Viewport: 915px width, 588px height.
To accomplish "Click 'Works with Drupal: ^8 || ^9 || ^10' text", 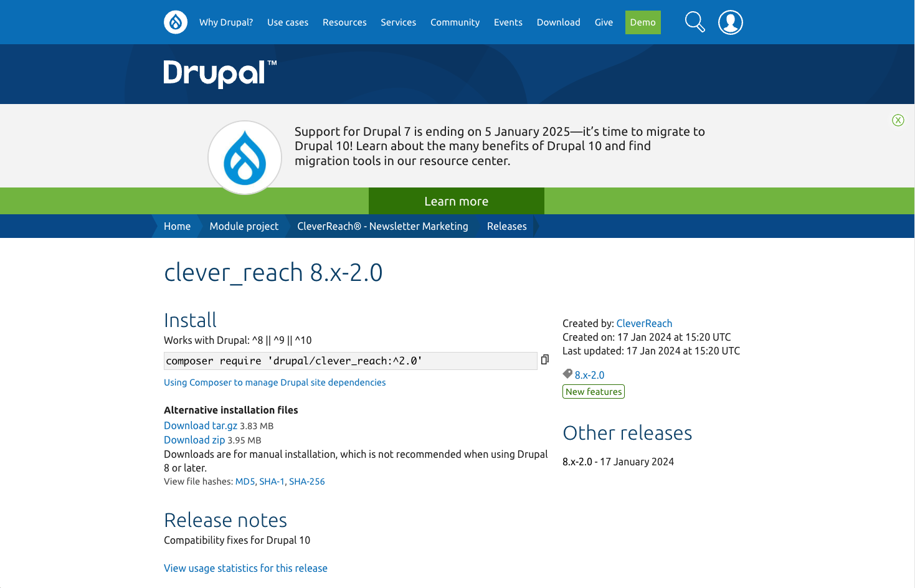I will 237,340.
